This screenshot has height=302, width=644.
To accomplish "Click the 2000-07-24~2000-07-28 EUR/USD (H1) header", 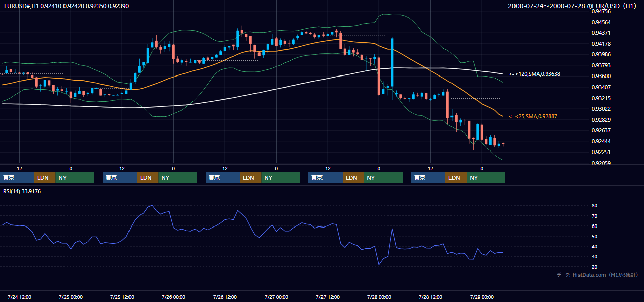I will [x=573, y=6].
